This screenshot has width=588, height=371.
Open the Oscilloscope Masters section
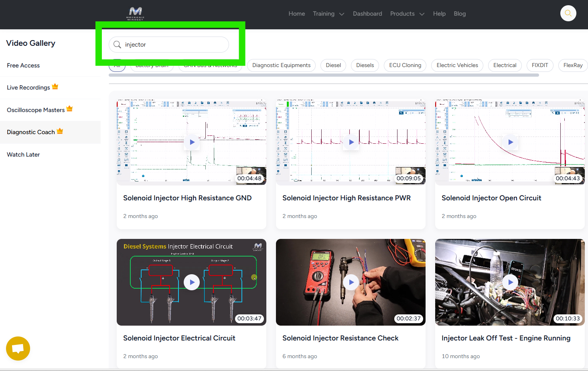36,110
